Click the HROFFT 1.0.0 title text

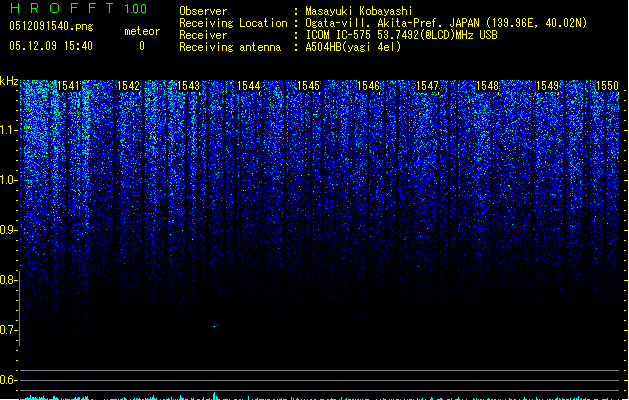79,8
